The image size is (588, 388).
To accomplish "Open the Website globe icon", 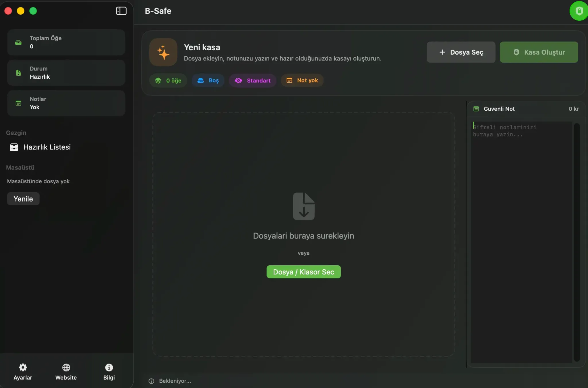I will [66, 368].
